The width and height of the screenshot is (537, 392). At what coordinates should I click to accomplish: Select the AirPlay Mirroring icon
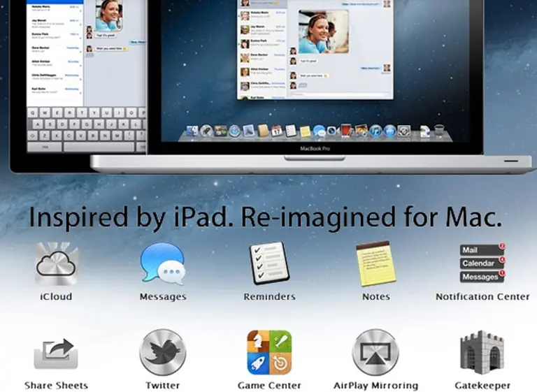pyautogui.click(x=375, y=352)
